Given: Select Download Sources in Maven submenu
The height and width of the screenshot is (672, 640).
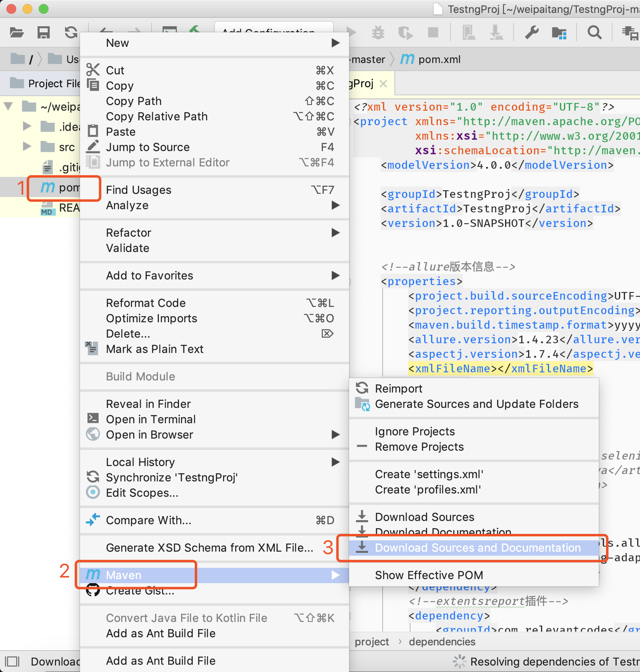Looking at the screenshot, I should tap(474, 517).
